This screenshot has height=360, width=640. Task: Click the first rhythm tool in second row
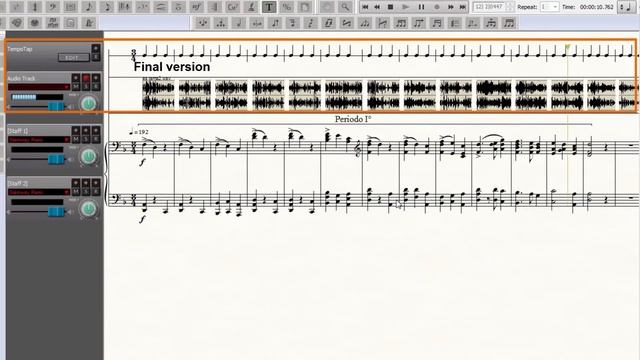[x=202, y=23]
